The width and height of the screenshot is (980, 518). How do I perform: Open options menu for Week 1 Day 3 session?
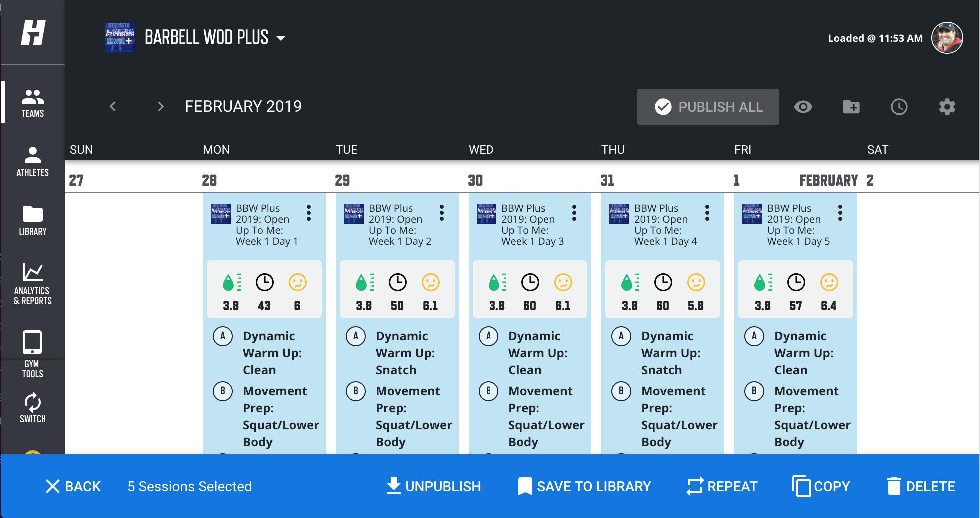click(x=574, y=213)
